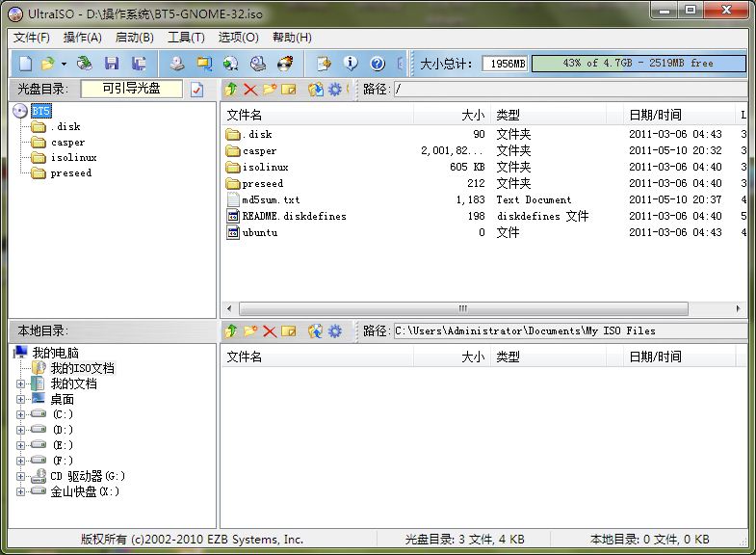Open the 帮助(H) menu

coord(292,38)
